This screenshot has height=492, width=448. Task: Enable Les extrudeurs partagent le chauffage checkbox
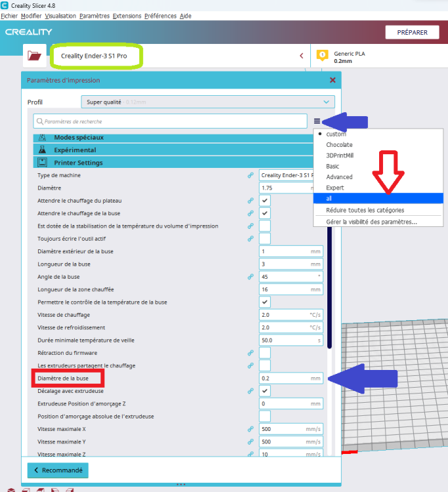click(x=265, y=365)
